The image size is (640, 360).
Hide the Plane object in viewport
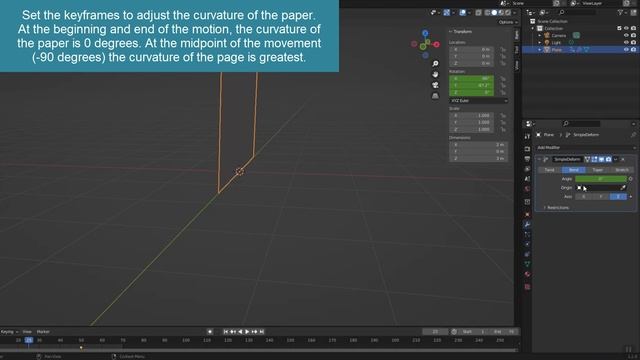[x=626, y=49]
